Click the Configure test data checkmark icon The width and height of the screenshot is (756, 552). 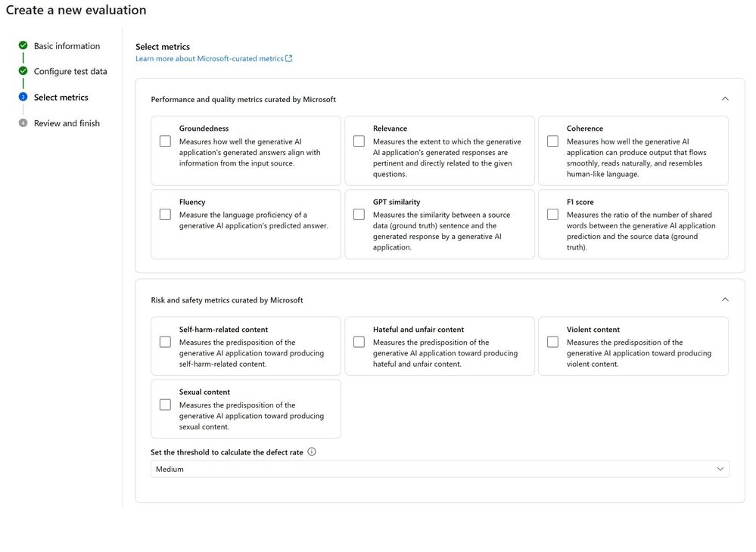click(x=23, y=71)
